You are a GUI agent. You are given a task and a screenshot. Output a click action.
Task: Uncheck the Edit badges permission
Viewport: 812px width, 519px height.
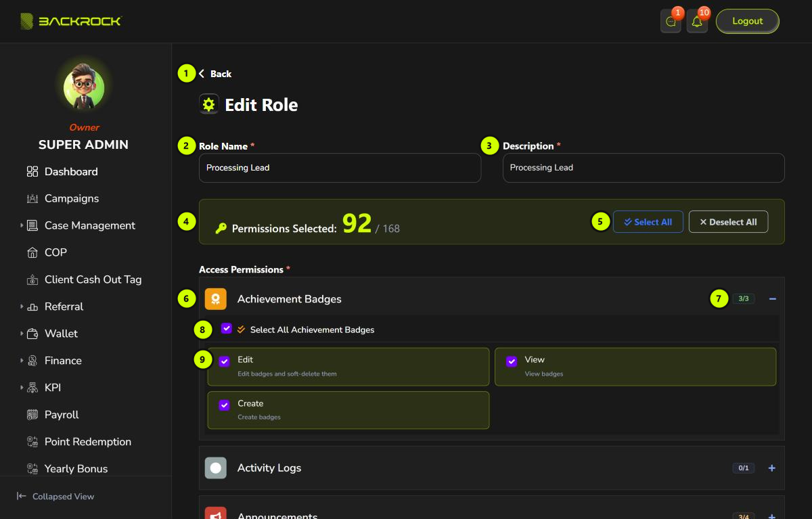(x=224, y=361)
